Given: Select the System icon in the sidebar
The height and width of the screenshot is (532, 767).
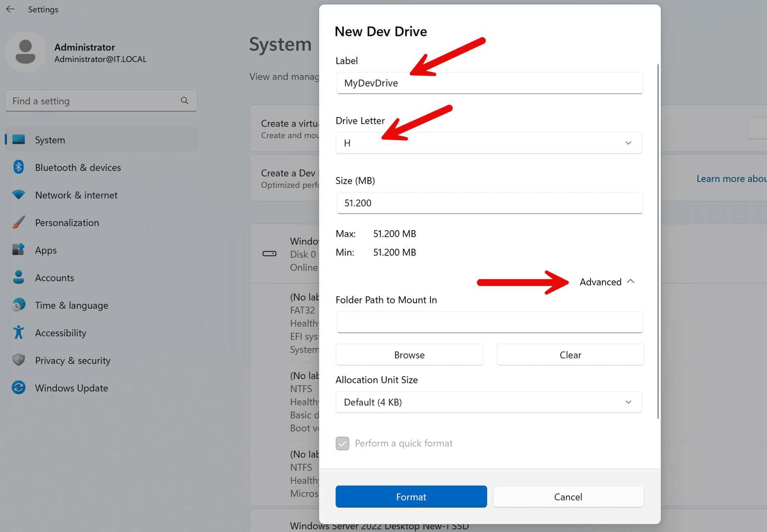Looking at the screenshot, I should tap(18, 139).
